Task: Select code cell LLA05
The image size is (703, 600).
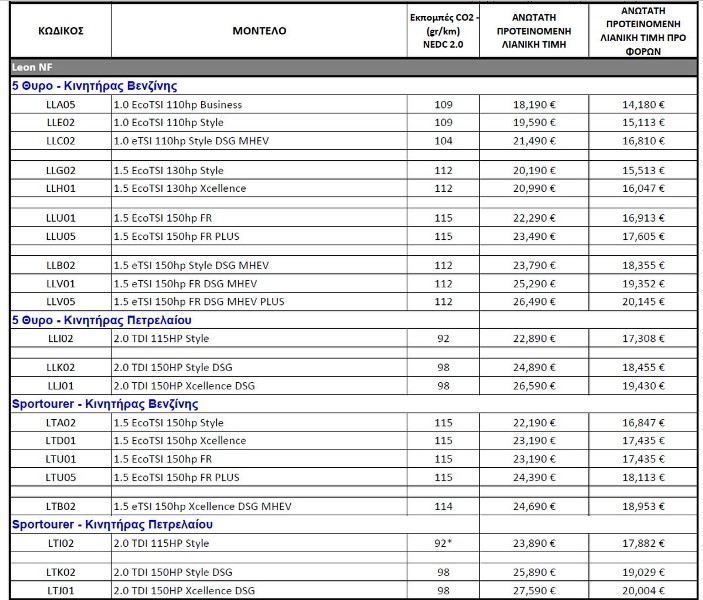Action: [x=61, y=104]
